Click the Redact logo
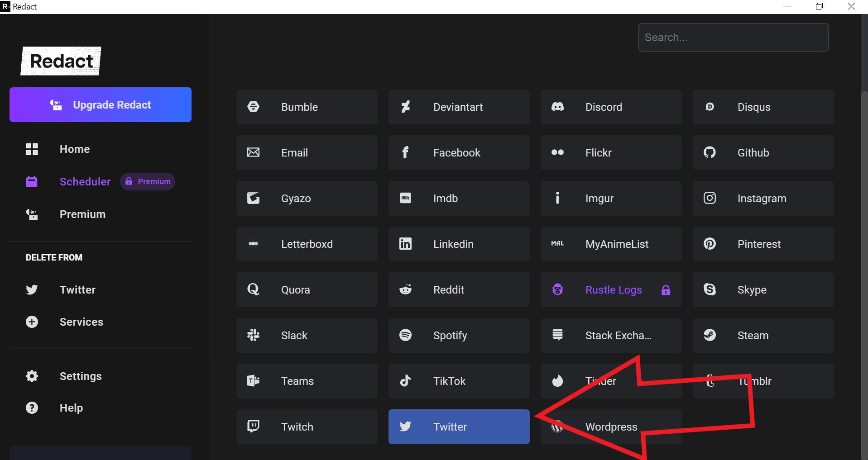This screenshot has height=460, width=868. (61, 61)
